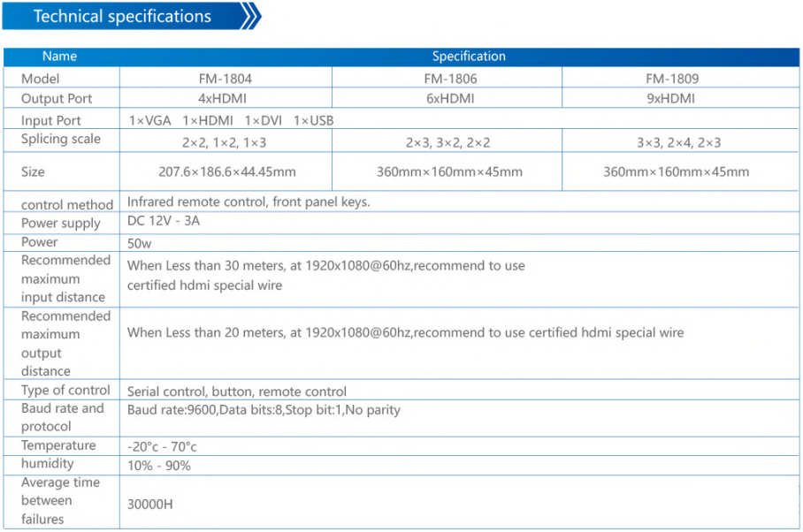Click the 3×3, 2×4, 2×3 splicing value

click(678, 143)
